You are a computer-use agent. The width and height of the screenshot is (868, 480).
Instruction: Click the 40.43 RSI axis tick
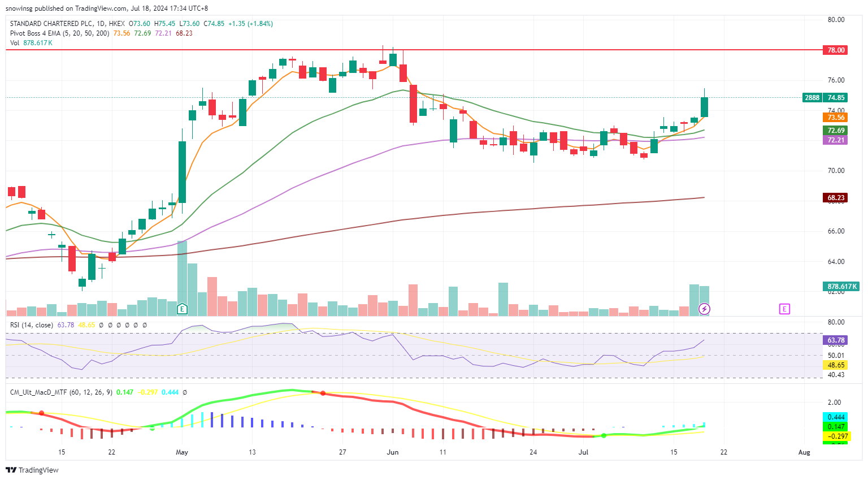click(836, 375)
